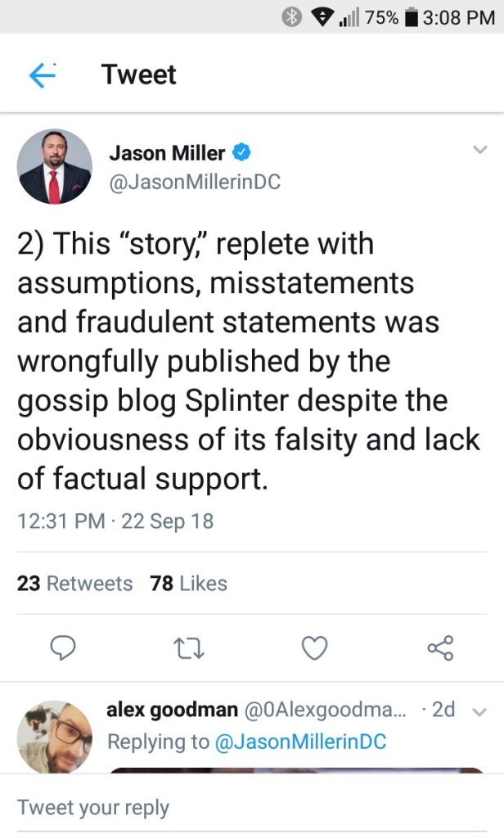504x839 pixels.
Task: Tap the Bluetooth status bar icon
Action: pos(291,17)
